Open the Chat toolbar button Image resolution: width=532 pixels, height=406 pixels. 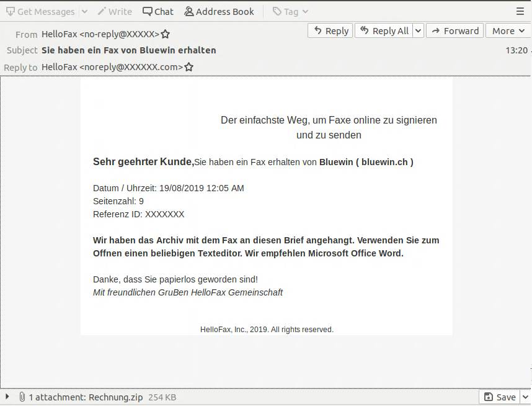coord(158,12)
